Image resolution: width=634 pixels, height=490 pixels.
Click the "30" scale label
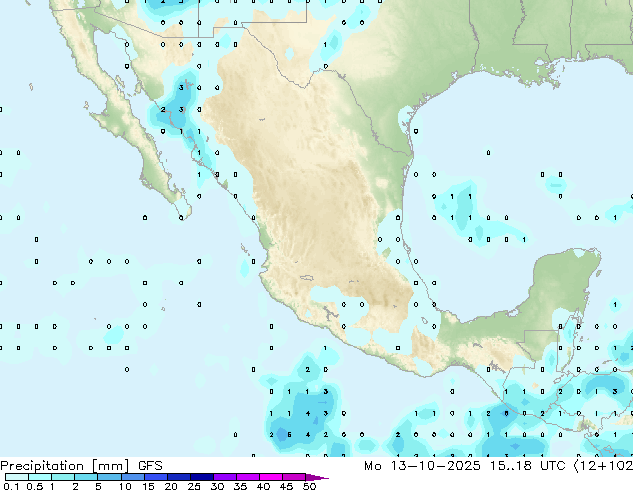pyautogui.click(x=217, y=486)
